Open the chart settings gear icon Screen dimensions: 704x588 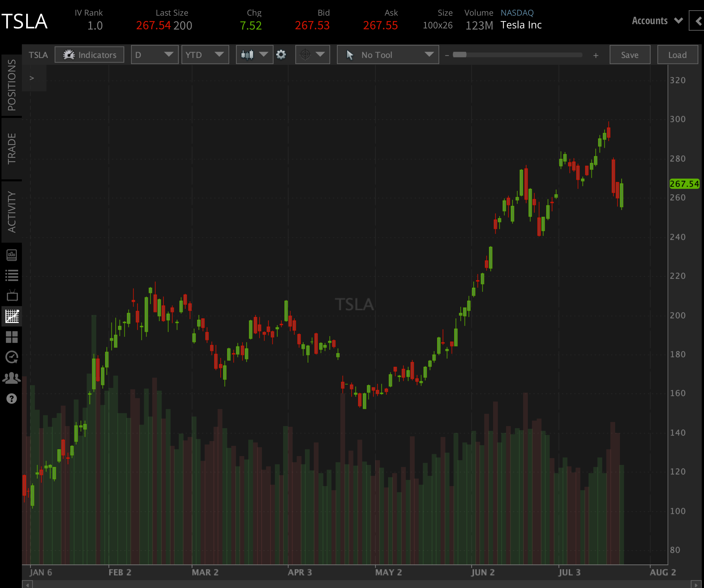(281, 55)
